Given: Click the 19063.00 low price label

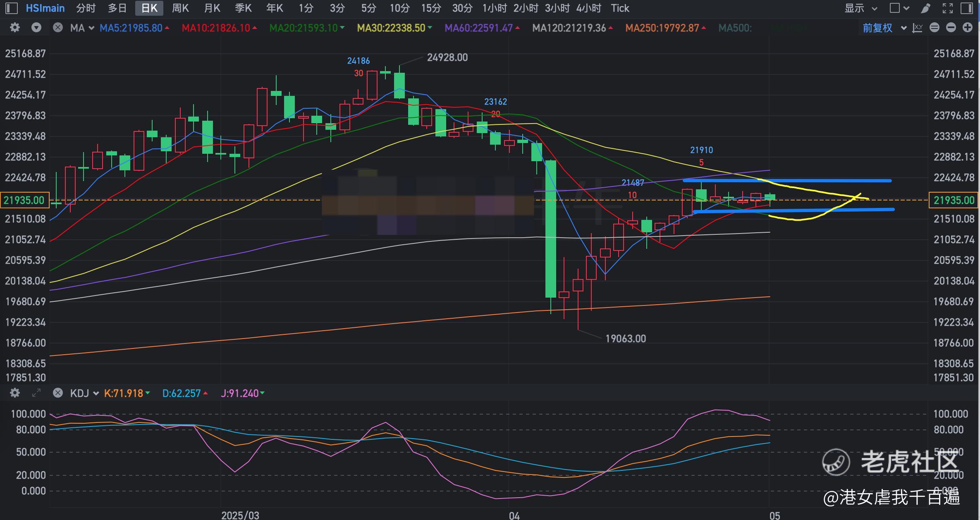Looking at the screenshot, I should click(x=626, y=339).
